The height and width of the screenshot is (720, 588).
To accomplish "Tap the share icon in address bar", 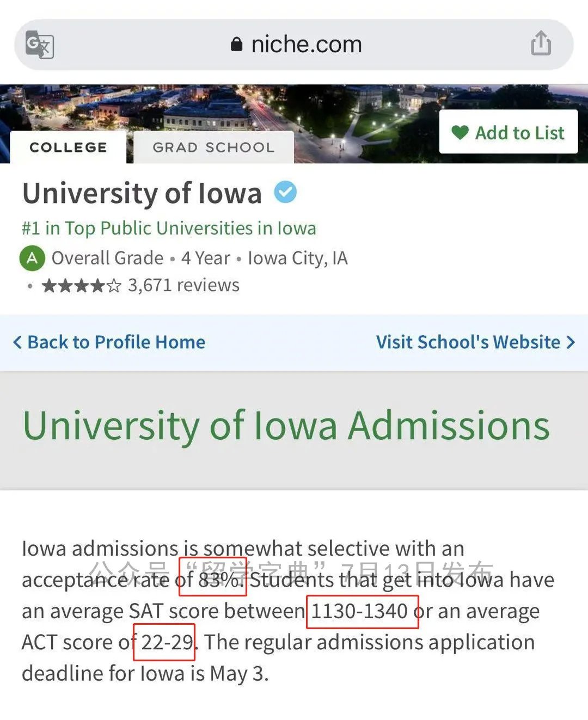I will pos(541,44).
